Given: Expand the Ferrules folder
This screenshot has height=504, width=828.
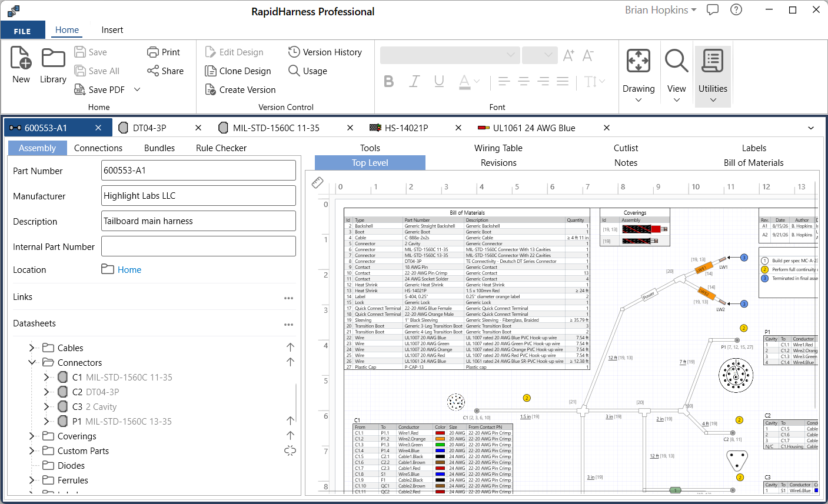Looking at the screenshot, I should [x=32, y=480].
